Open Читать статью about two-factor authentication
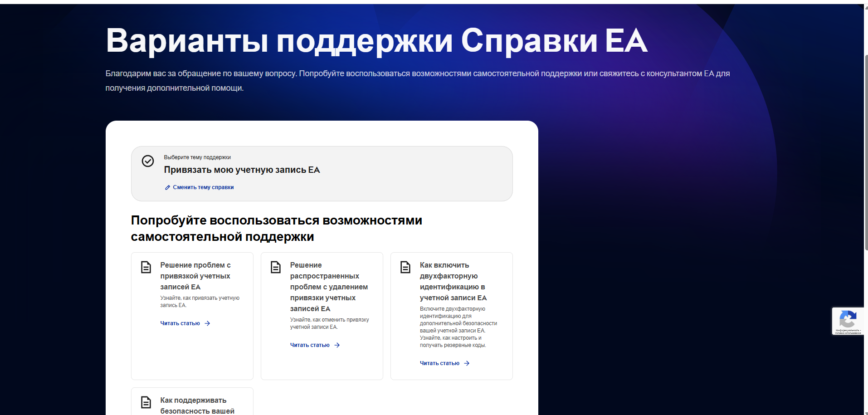 point(439,363)
